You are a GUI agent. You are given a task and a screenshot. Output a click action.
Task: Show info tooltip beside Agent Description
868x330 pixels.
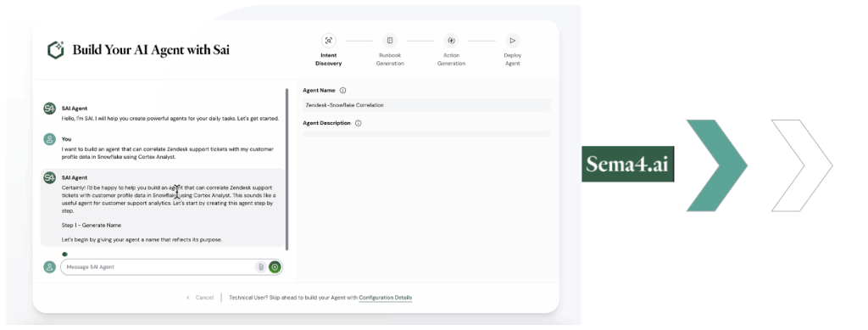(x=359, y=123)
